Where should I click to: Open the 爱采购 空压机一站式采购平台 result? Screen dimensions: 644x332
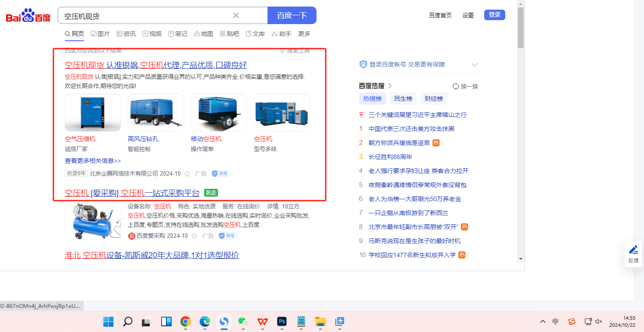click(x=132, y=193)
